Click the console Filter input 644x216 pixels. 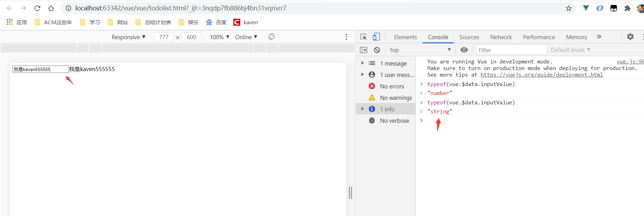[x=511, y=50]
